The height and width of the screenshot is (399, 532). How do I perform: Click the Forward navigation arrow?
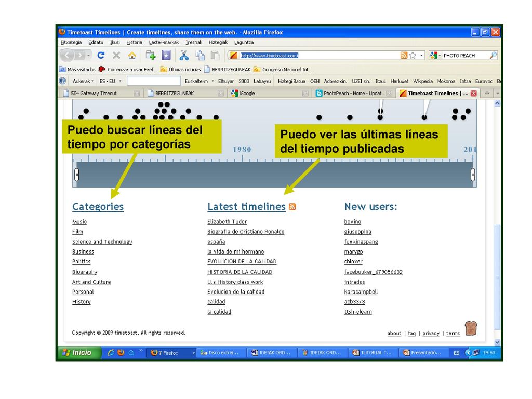(79, 55)
